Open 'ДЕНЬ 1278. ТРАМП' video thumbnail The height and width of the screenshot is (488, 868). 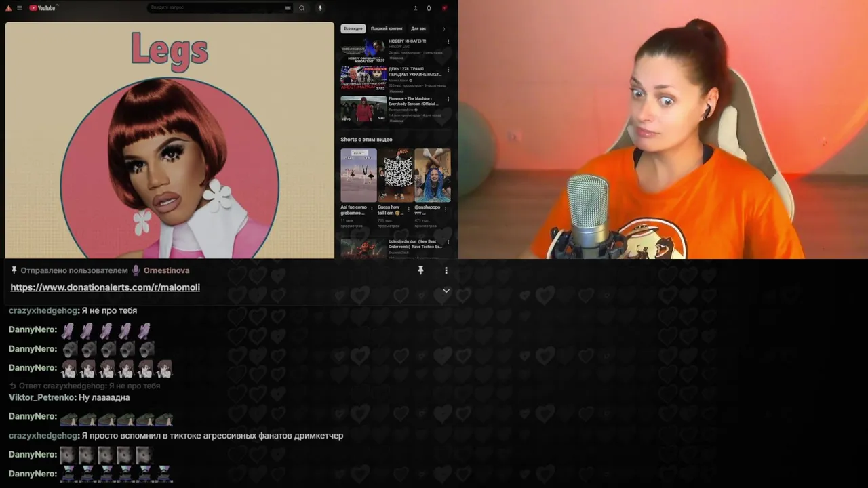363,79
